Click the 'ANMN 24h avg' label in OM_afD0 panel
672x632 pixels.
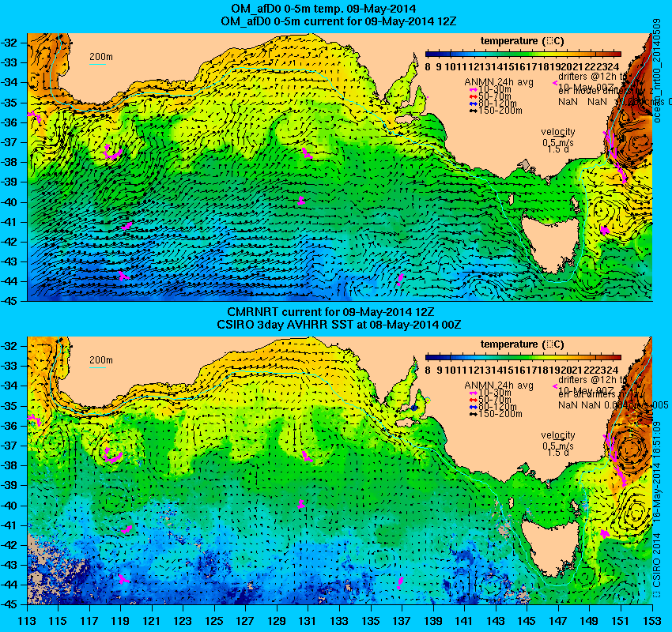click(499, 82)
